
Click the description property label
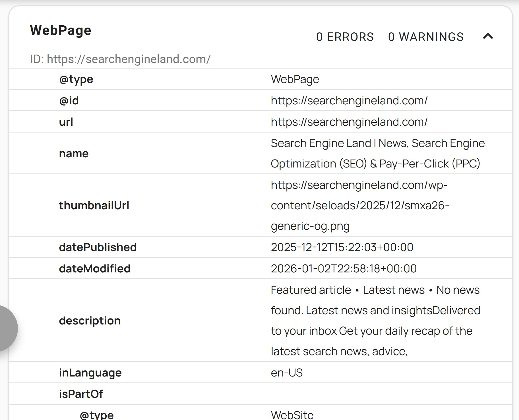coord(90,321)
